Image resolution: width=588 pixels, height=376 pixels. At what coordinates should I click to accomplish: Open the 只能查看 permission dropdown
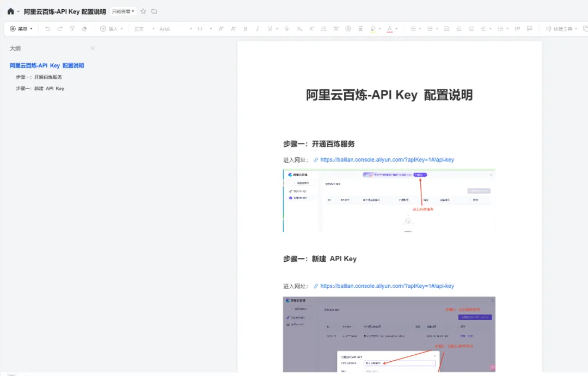click(122, 10)
